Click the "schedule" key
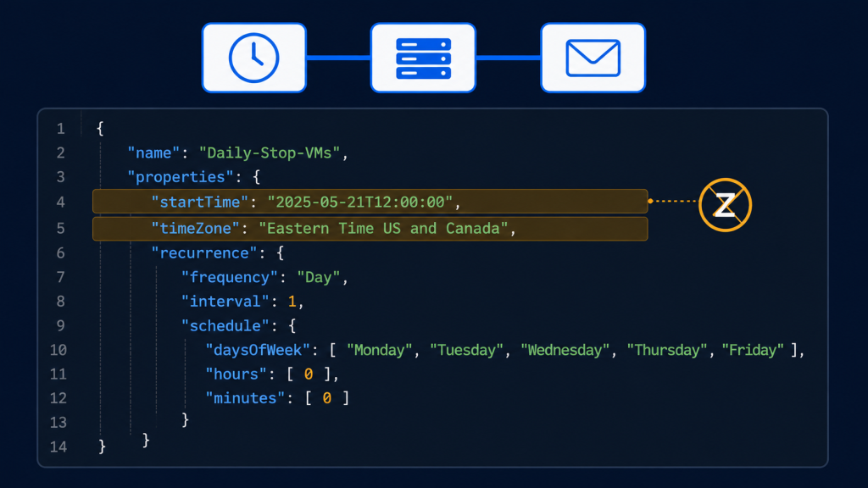Viewport: 868px width, 488px height. click(225, 326)
